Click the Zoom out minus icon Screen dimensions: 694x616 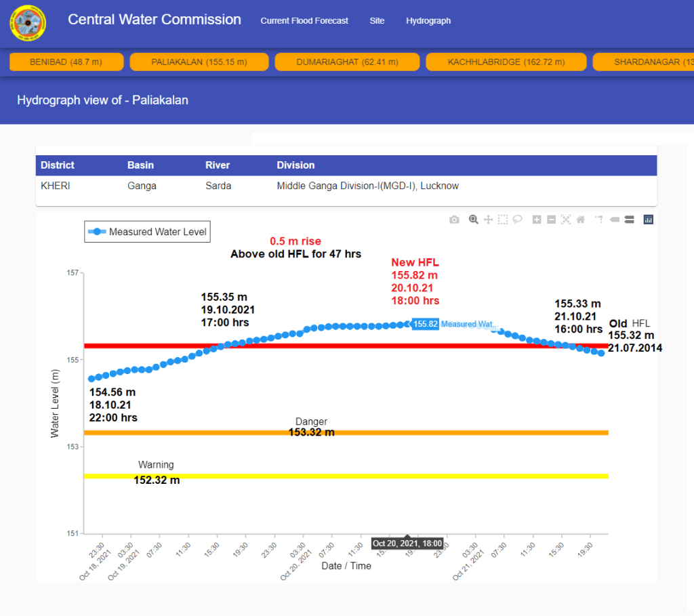[x=551, y=220]
